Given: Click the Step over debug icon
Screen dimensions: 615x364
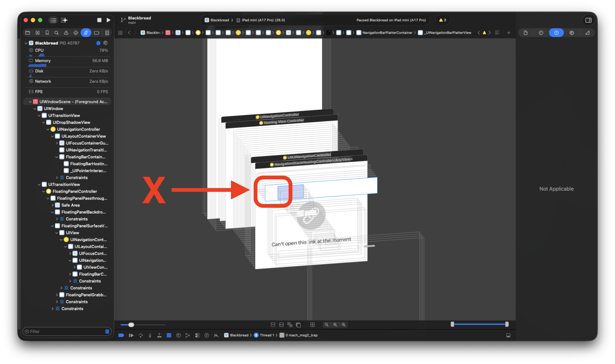Looking at the screenshot, I should (141, 335).
